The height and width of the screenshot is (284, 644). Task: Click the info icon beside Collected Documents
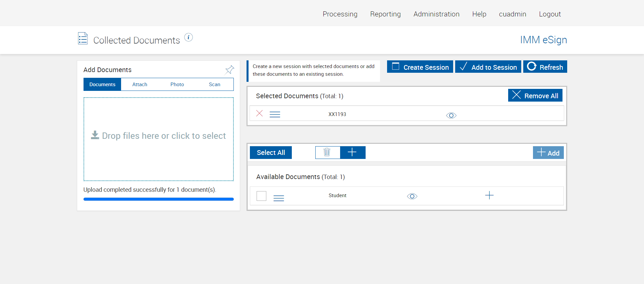[x=189, y=38]
